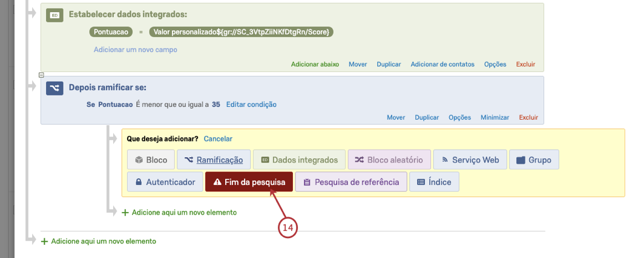Screen dimensions: 644x258
Task: Add a Grupo element
Action: [534, 160]
